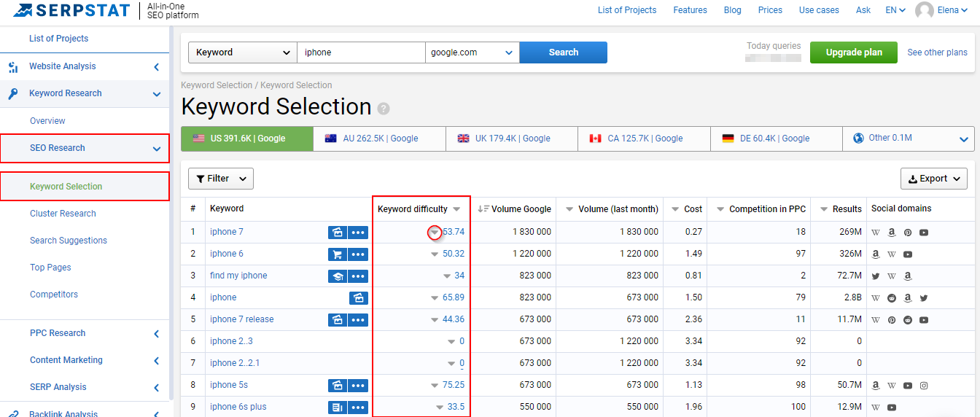Open the Competition in PPC column dropdown arrow
This screenshot has width=980, height=417.
pyautogui.click(x=720, y=209)
